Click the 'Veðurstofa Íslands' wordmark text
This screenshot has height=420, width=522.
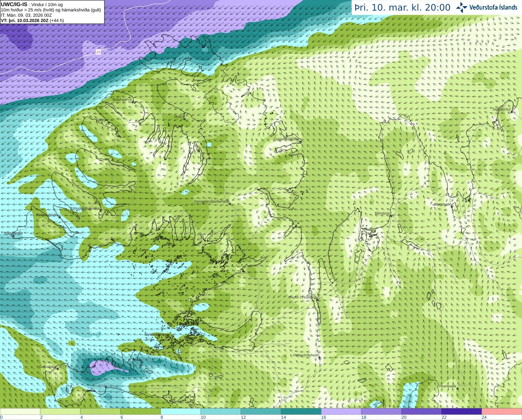[493, 7]
